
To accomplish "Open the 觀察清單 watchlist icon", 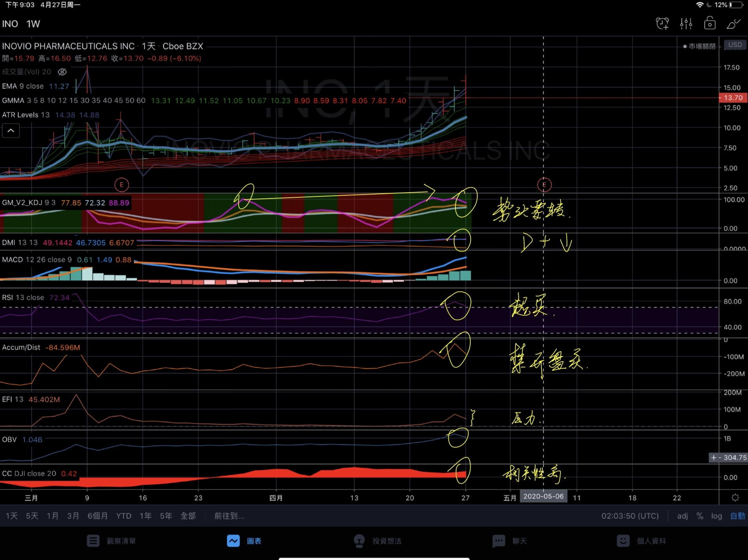I will (x=93, y=541).
